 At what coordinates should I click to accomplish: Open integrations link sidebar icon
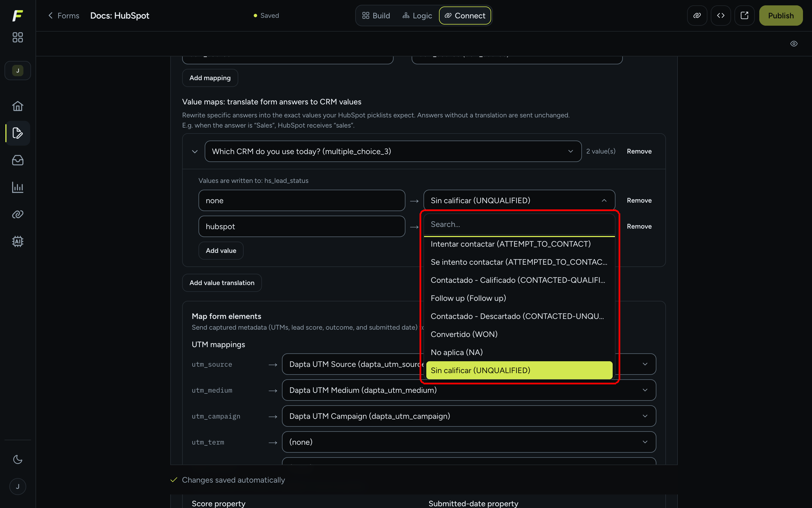[x=17, y=214]
